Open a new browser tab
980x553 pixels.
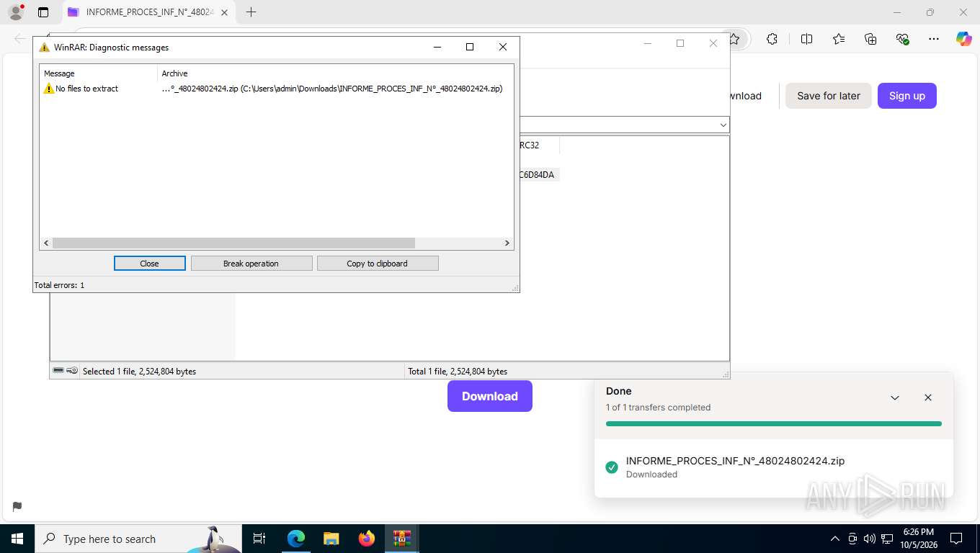click(251, 12)
